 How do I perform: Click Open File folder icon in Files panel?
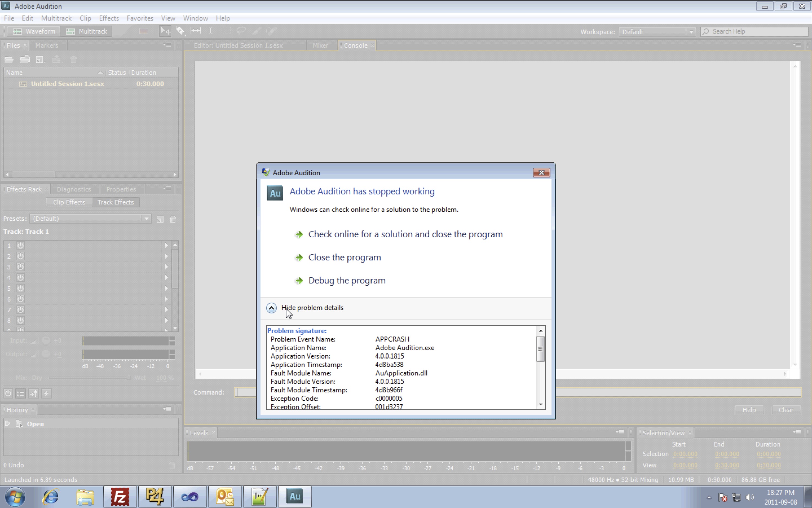(x=9, y=60)
